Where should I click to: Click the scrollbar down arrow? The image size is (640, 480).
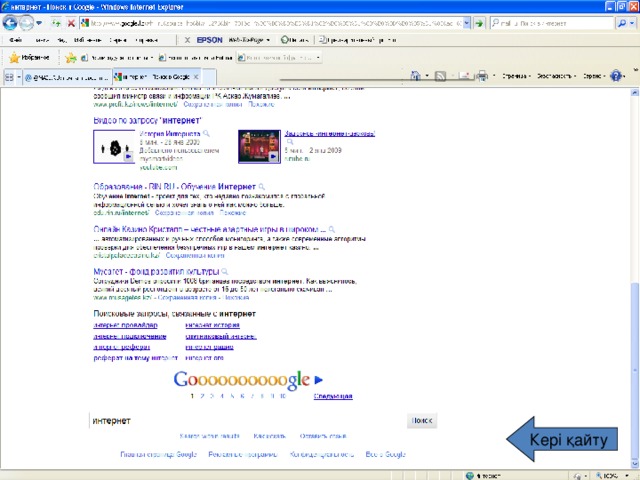pos(635,464)
